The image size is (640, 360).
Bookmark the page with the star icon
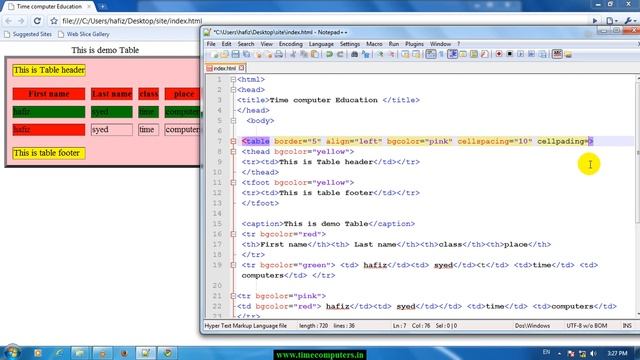(x=54, y=21)
